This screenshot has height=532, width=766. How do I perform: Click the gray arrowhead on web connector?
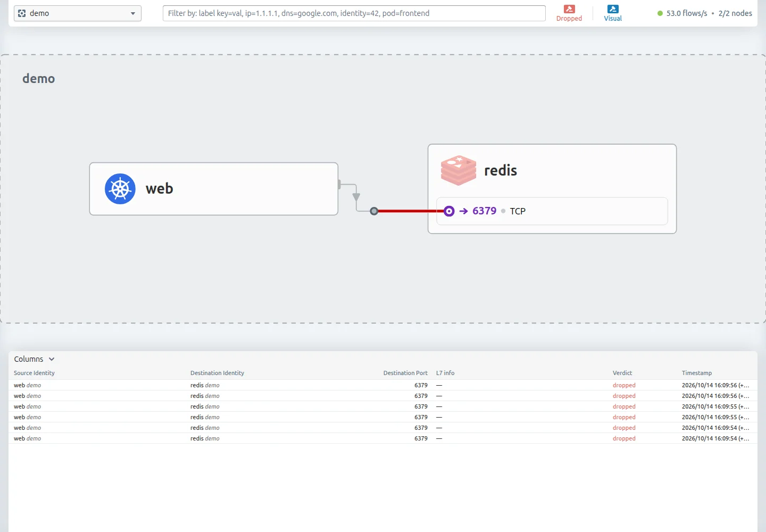click(356, 197)
